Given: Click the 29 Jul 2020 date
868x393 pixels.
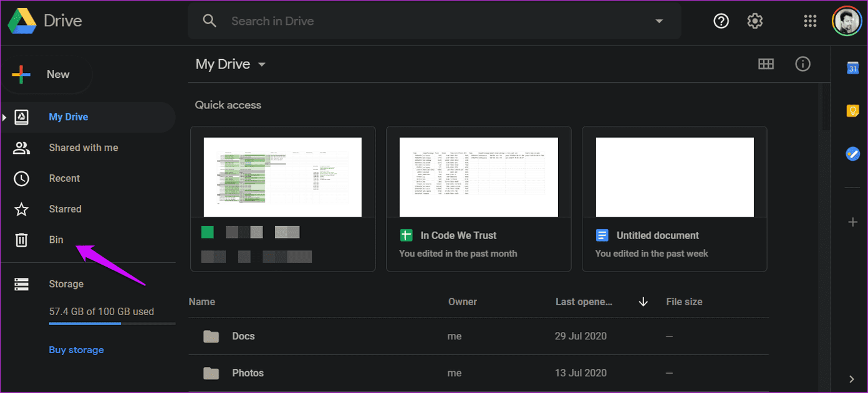Looking at the screenshot, I should point(581,336).
